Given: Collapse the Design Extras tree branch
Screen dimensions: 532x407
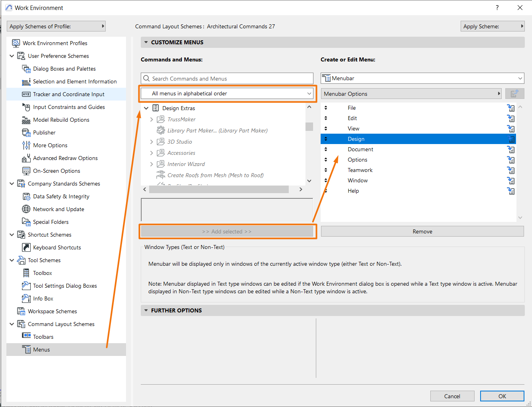Looking at the screenshot, I should pos(146,108).
